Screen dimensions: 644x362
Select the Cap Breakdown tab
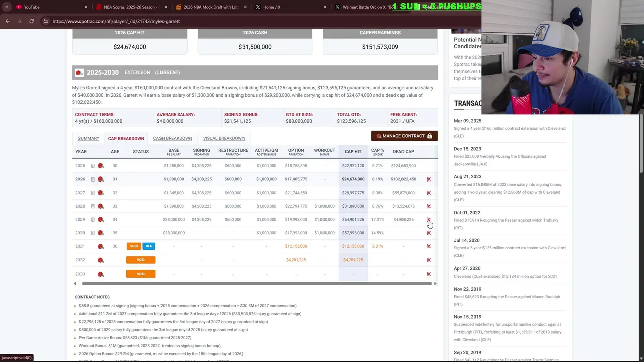tap(126, 138)
